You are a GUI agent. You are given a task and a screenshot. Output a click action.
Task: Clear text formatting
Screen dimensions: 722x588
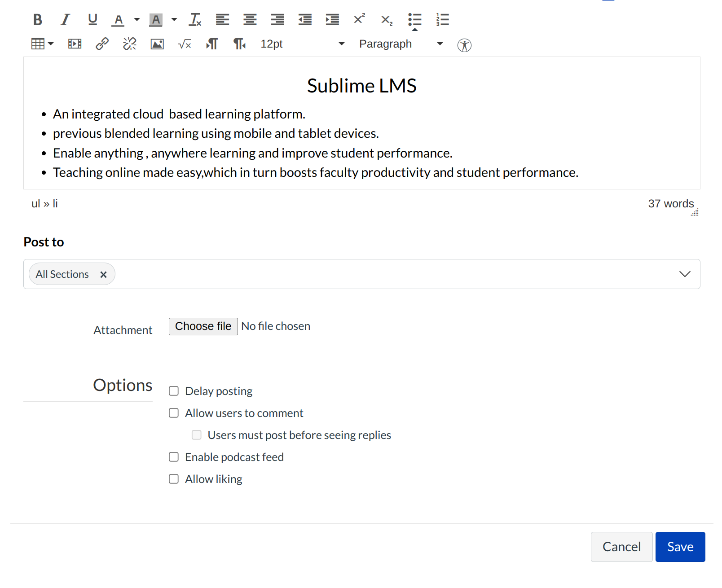click(195, 19)
